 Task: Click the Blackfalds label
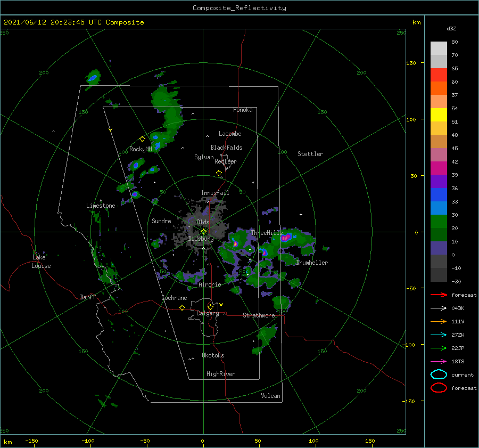click(x=226, y=148)
